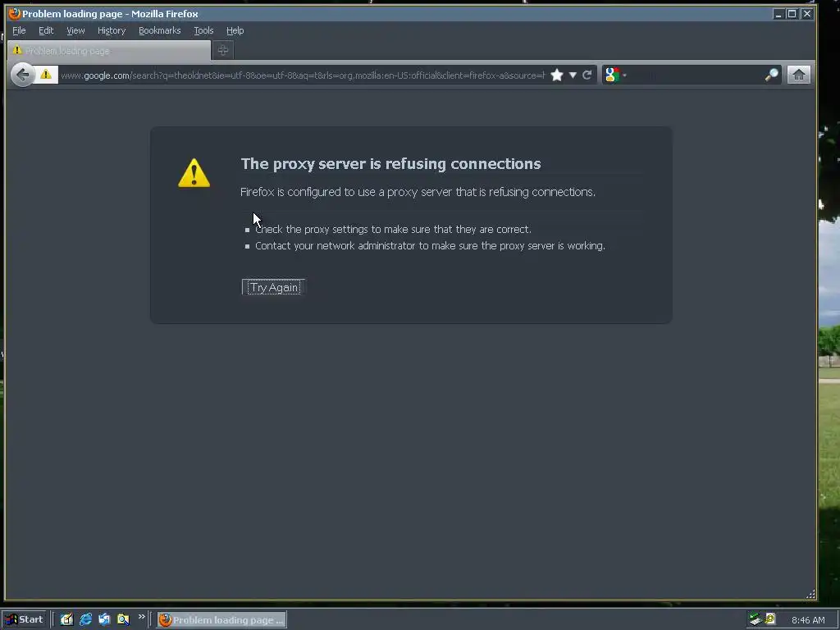Launch the first quick launch notepad icon

coord(66,619)
